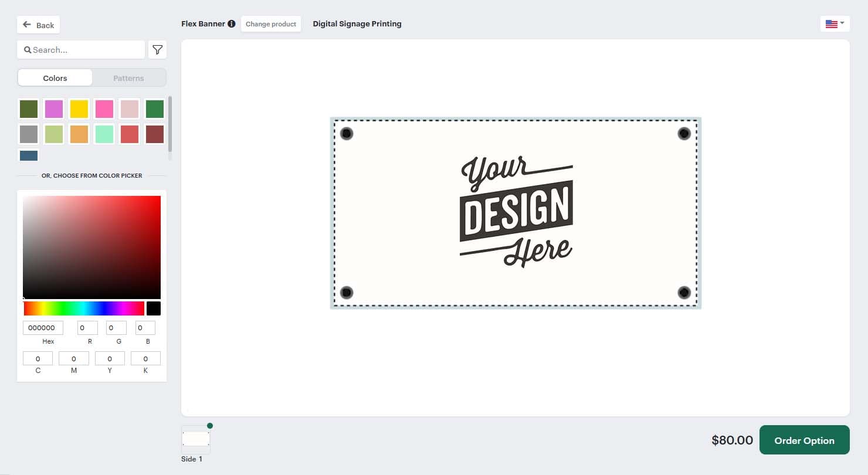Open the Change product selector

[271, 23]
